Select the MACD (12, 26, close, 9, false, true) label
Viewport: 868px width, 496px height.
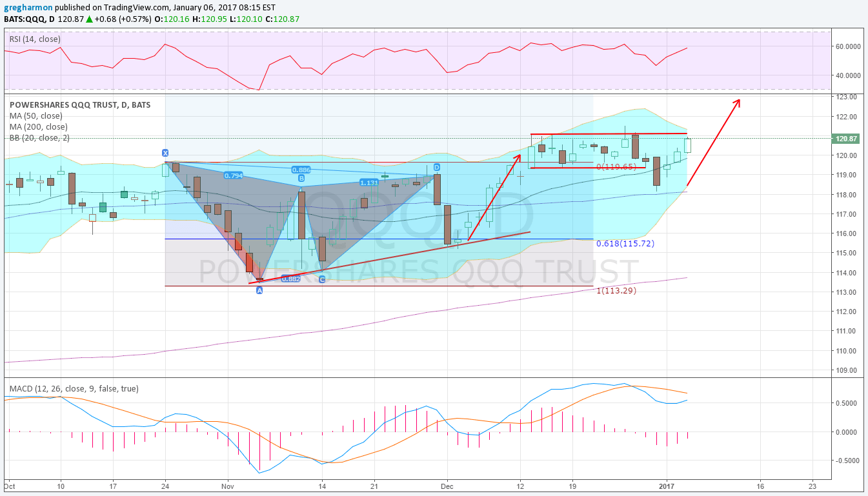point(74,389)
